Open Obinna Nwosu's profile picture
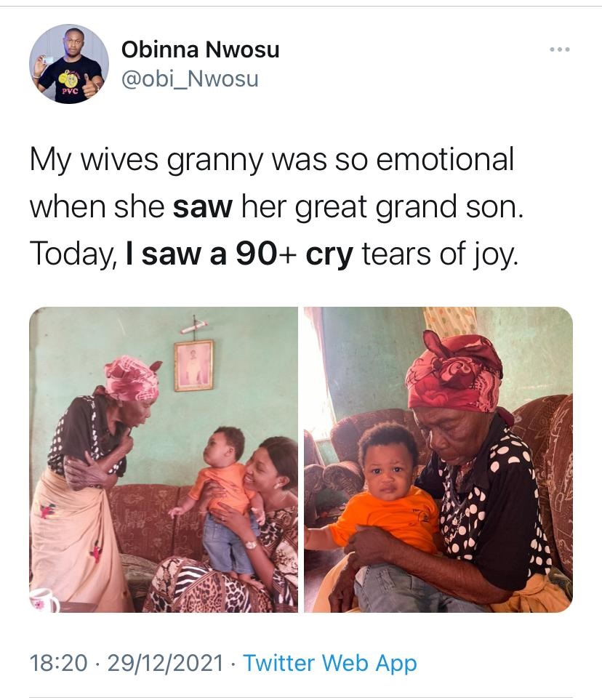 (x=69, y=64)
